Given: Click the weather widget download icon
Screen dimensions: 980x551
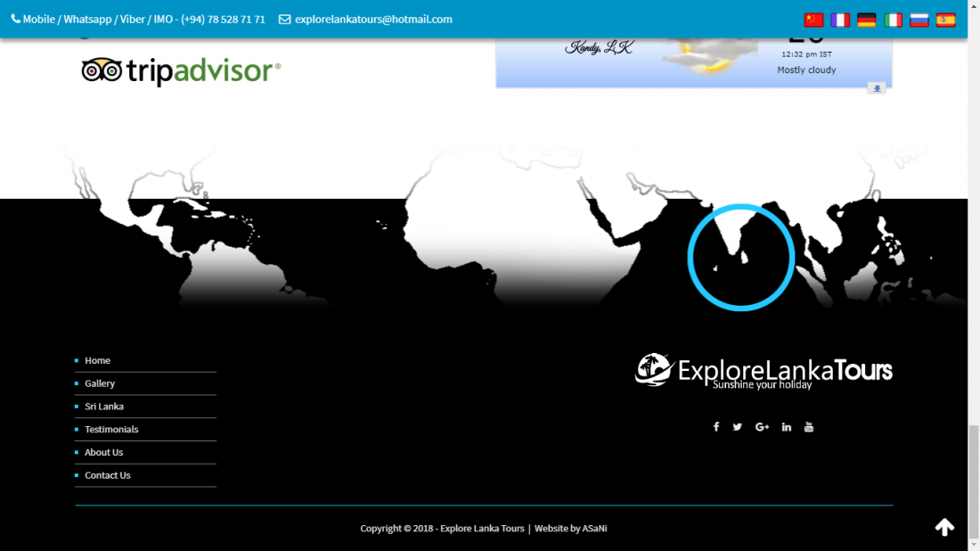Looking at the screenshot, I should tap(877, 88).
